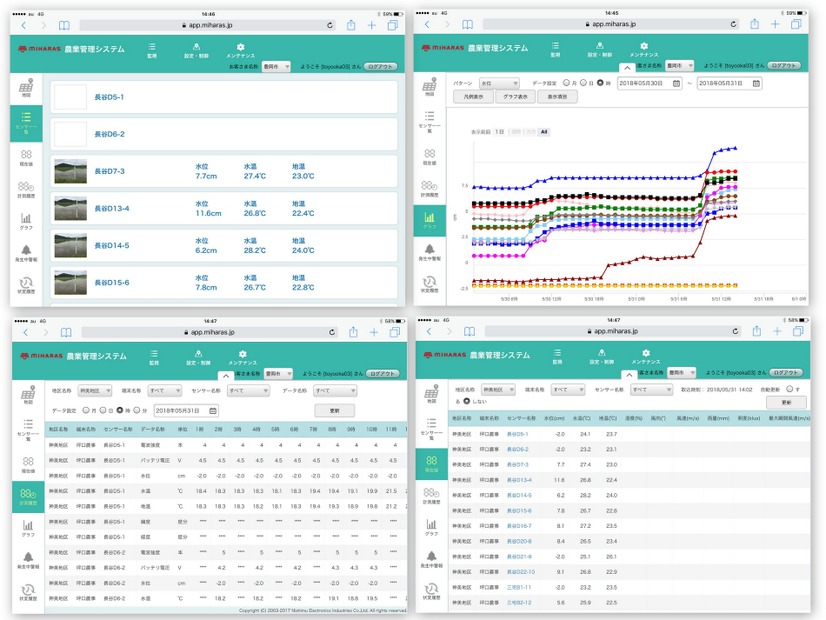Open the map icon in graph screen sidebar
This screenshot has height=620, width=826.
tap(429, 87)
